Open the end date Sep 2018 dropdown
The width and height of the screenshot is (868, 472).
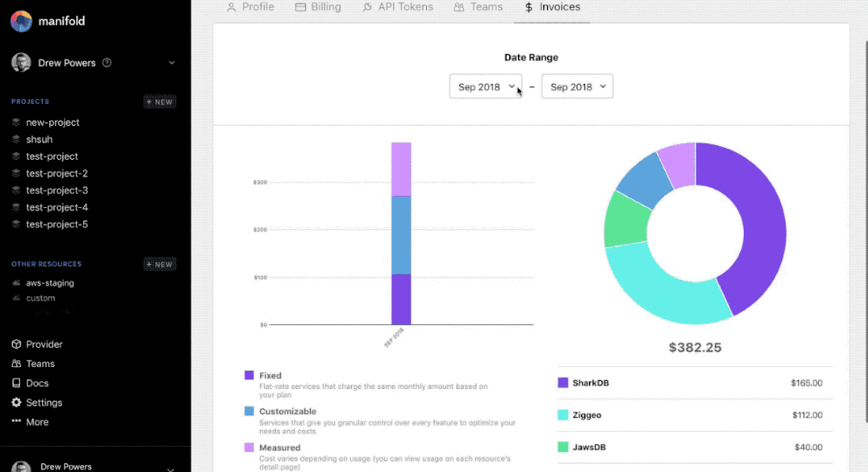[x=577, y=87]
